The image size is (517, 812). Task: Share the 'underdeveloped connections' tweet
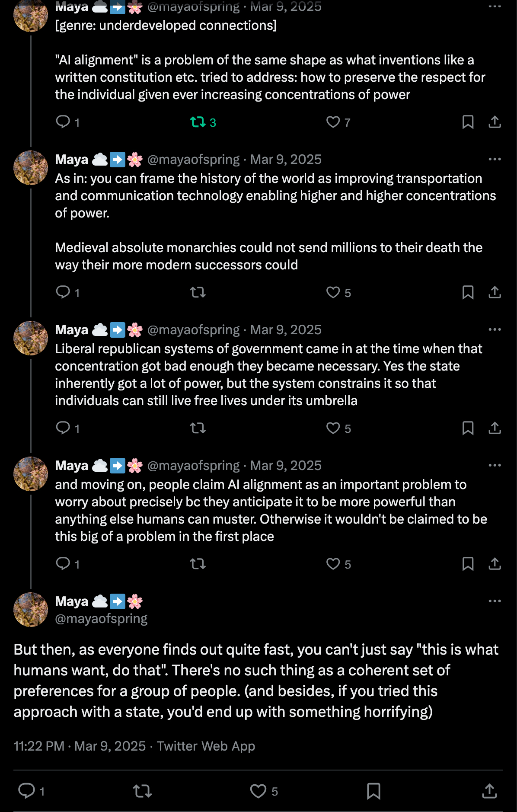(x=495, y=122)
